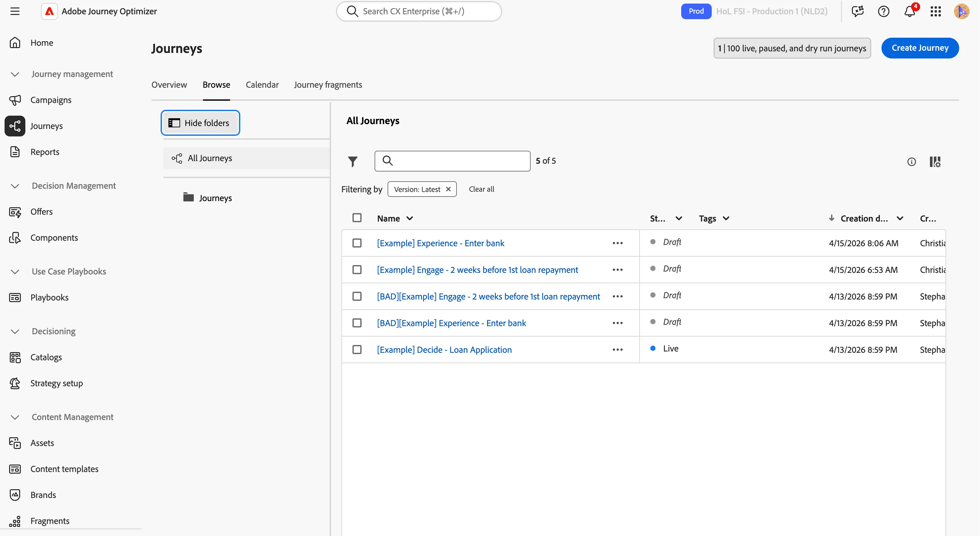980x536 pixels.
Task: Tick checkbox for [Example] Experience - Enter bank
Action: pos(357,243)
